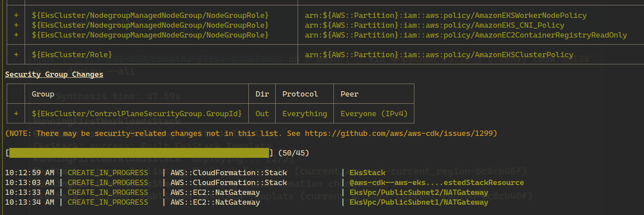Select the AmazonEKS_CNI_Policy ARN text
Screen dimensions: 644x215
coord(435,25)
